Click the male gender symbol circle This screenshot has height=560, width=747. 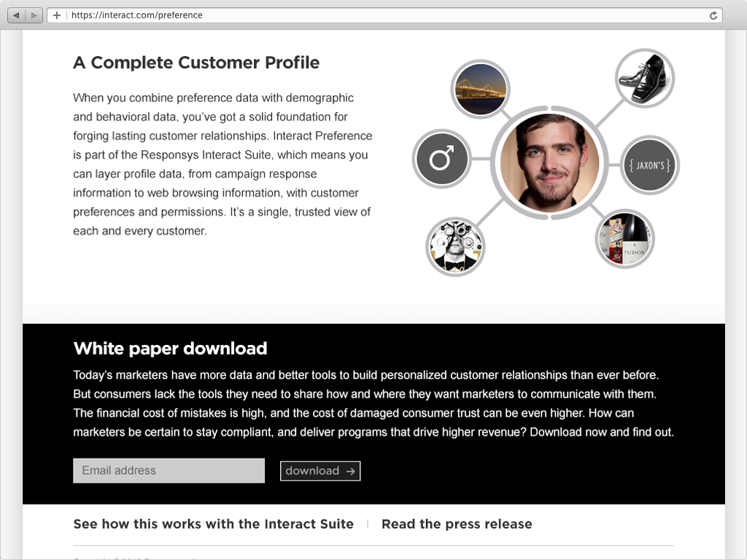coord(441,158)
